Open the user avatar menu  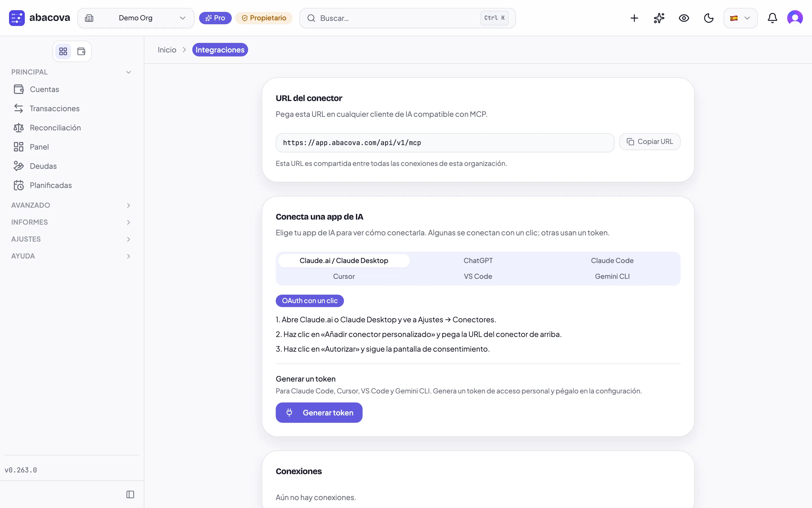click(795, 18)
